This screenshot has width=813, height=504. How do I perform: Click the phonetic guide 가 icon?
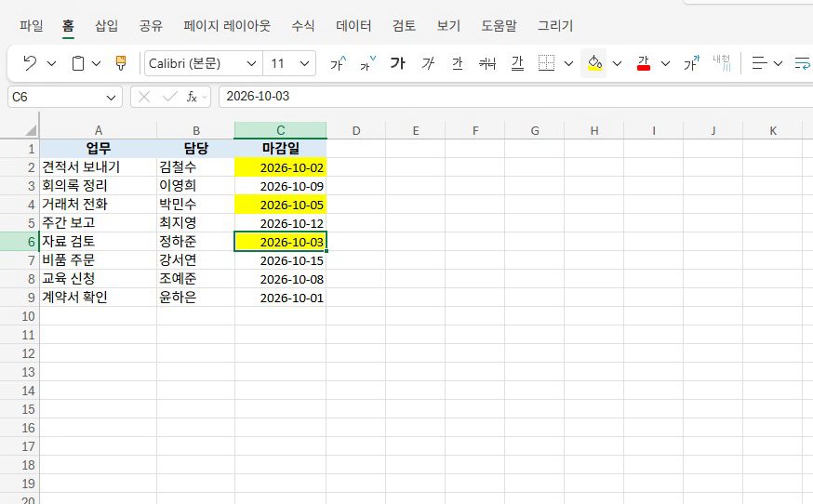[692, 63]
